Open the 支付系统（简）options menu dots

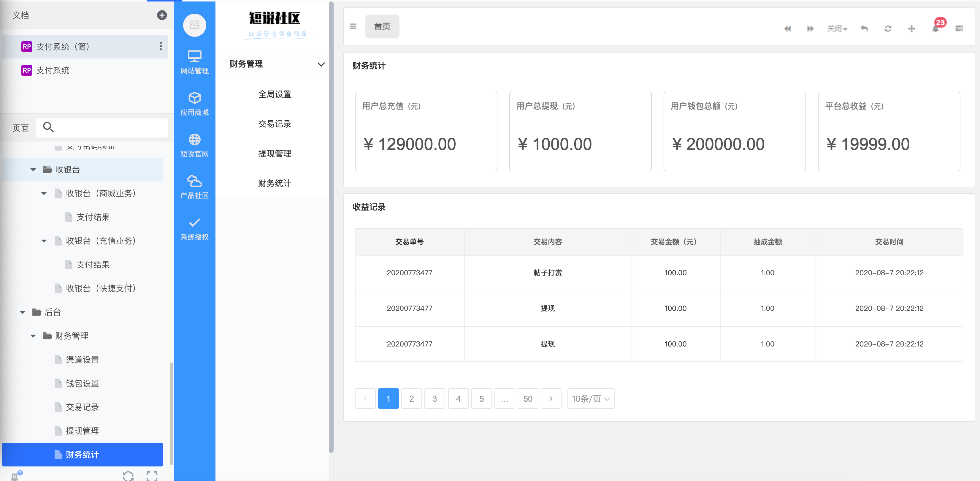pos(161,46)
